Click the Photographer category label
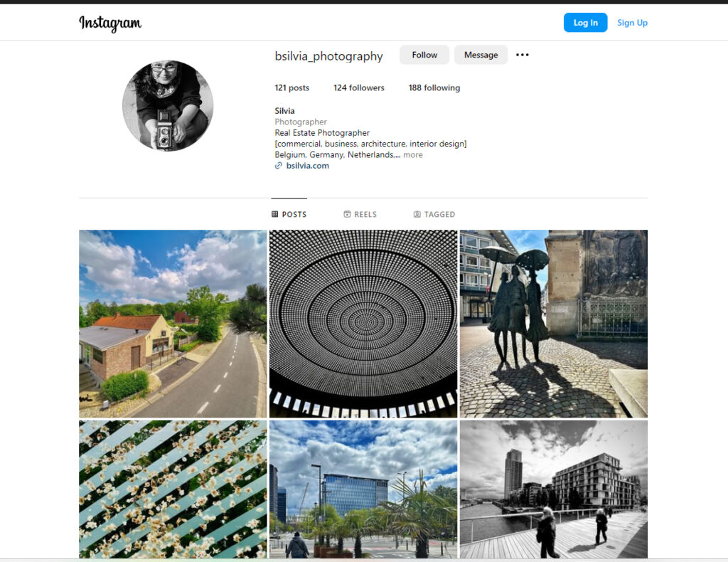 point(301,122)
